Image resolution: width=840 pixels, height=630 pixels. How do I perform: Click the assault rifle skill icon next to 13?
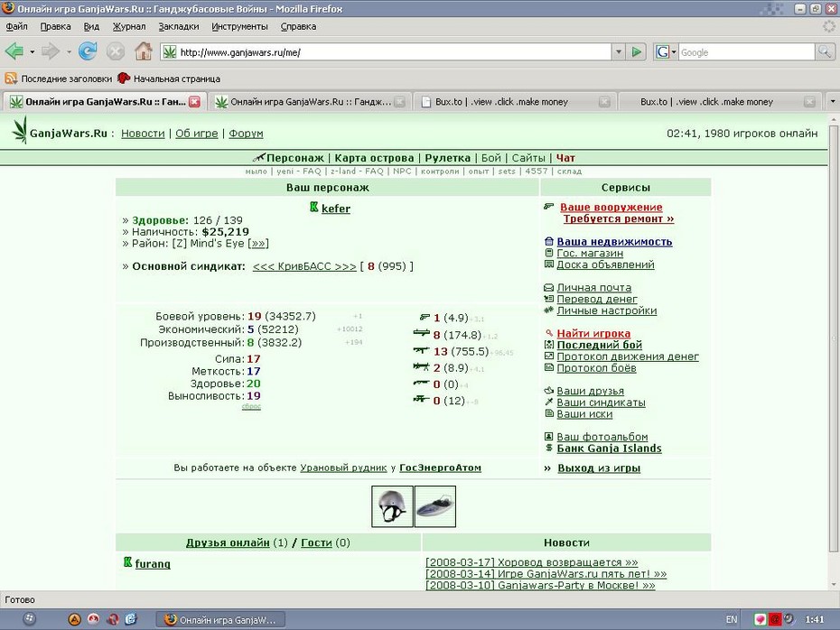point(422,350)
